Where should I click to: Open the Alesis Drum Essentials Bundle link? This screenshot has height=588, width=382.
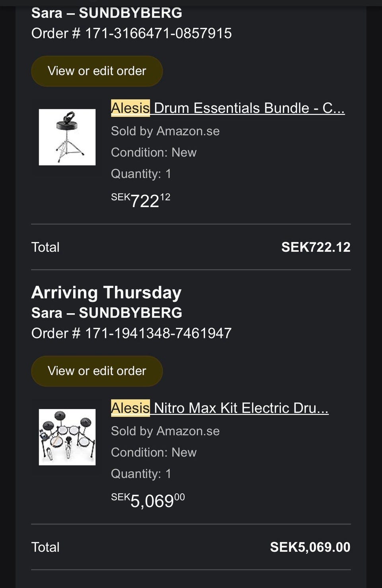(228, 108)
